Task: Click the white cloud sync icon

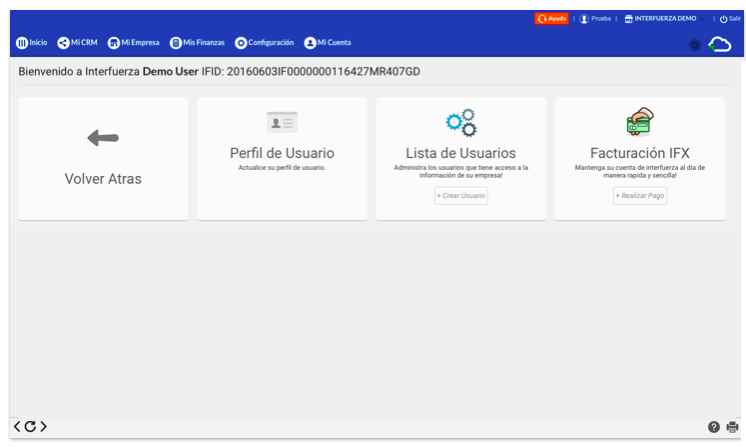Action: point(720,45)
